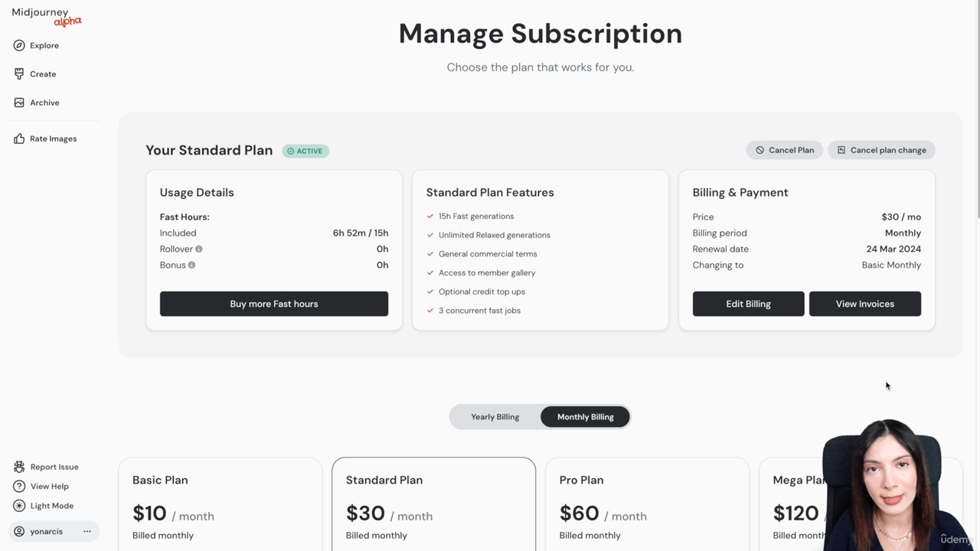This screenshot has height=551, width=980.
Task: Open the Explore compass icon
Action: [19, 45]
